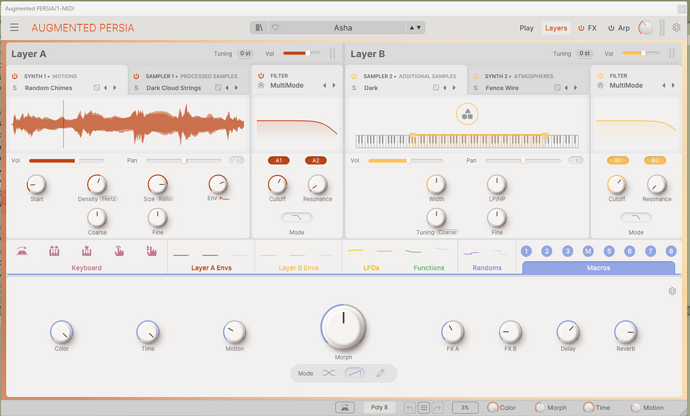The height and width of the screenshot is (416, 690).
Task: Adjust the Layer A header Vol slider
Action: [x=301, y=53]
